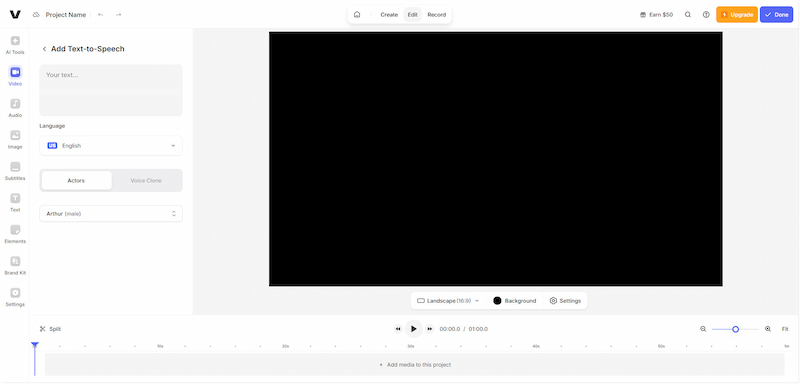Viewport: 800px width, 384px height.
Task: Switch to the Edit mode tab
Action: (413, 15)
